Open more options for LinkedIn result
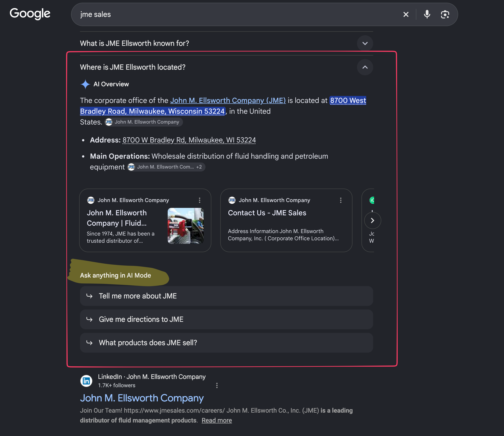The image size is (504, 436). coord(217,385)
